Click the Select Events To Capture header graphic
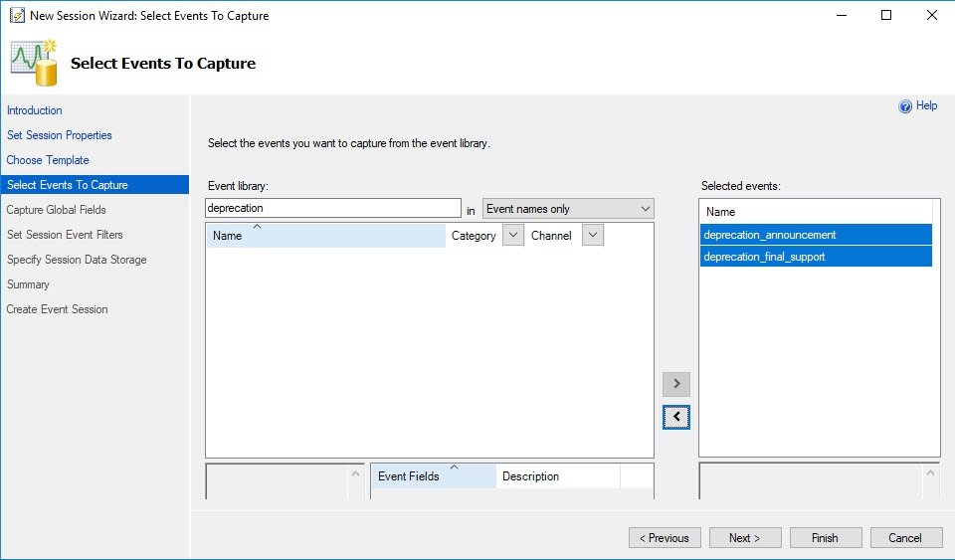Image resolution: width=955 pixels, height=560 pixels. [34, 63]
